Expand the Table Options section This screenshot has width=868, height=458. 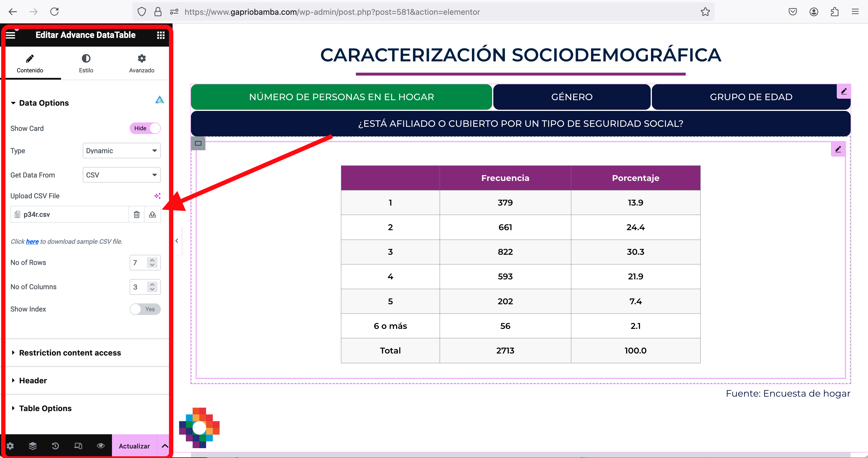(x=45, y=408)
